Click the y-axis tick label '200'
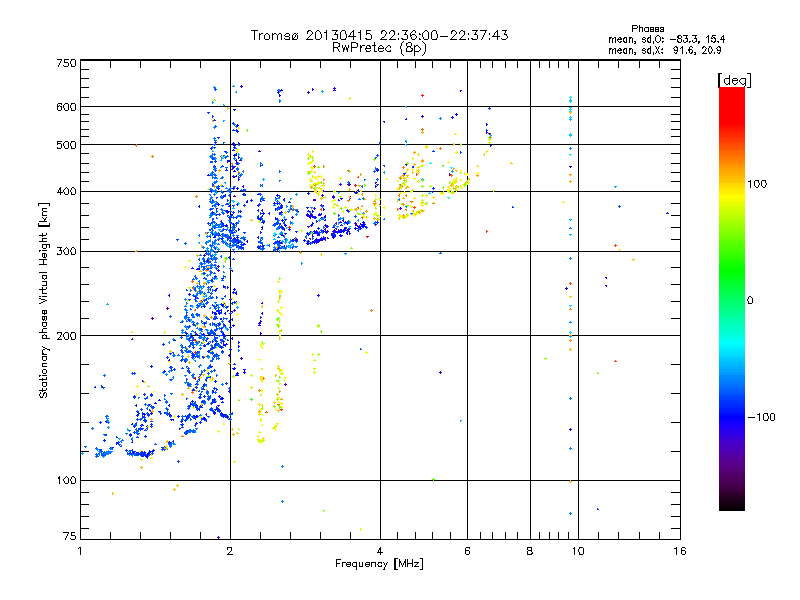Viewport: 800px width, 600px height. [66, 336]
